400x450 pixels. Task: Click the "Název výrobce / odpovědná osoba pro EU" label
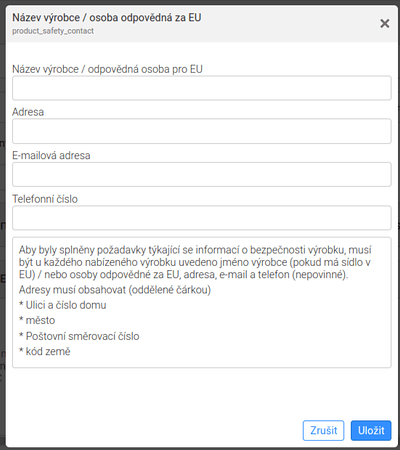[x=107, y=69]
